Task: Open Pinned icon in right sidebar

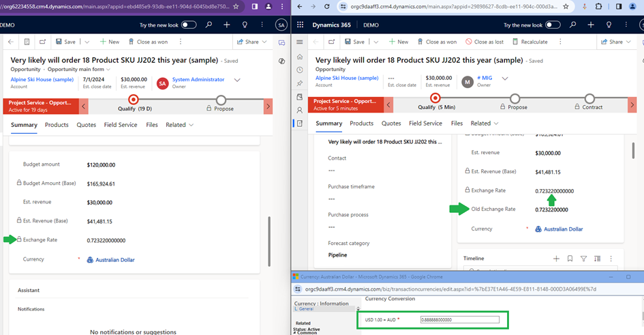Action: 299,83
